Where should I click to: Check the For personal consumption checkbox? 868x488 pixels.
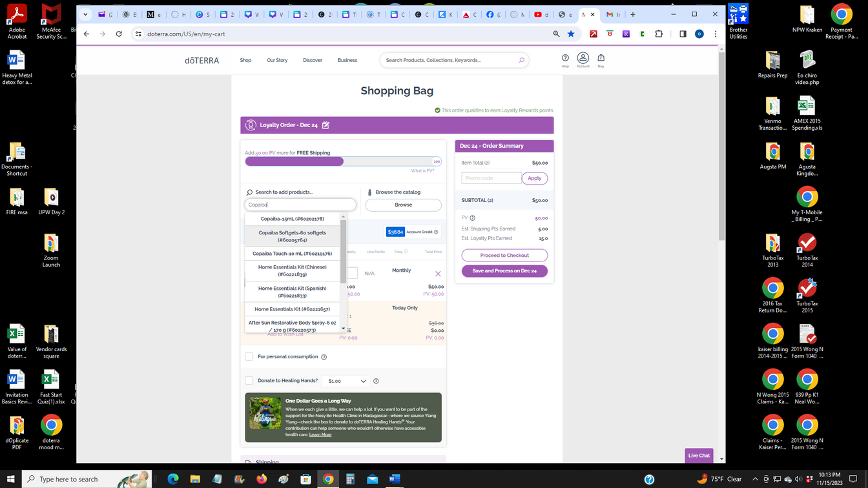pyautogui.click(x=249, y=356)
